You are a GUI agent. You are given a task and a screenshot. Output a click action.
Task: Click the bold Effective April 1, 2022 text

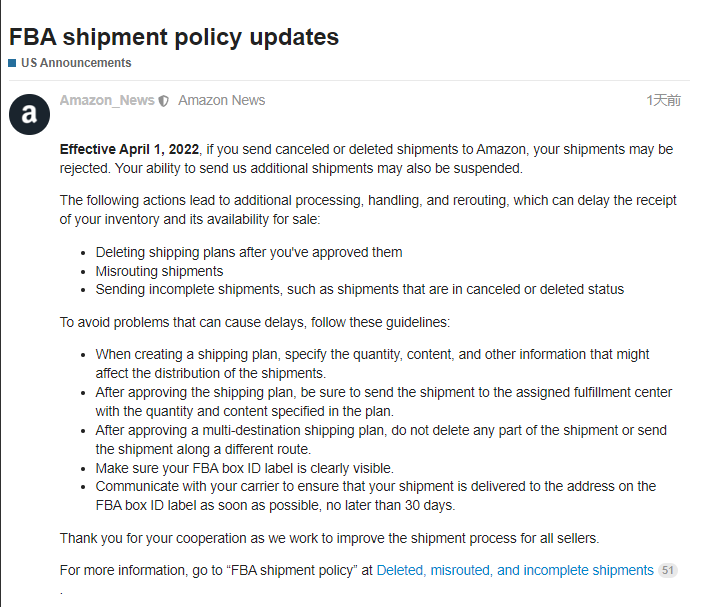point(129,149)
